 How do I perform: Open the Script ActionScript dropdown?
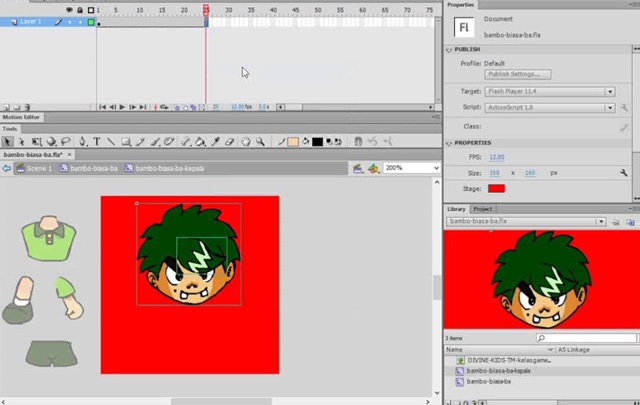[x=549, y=108]
